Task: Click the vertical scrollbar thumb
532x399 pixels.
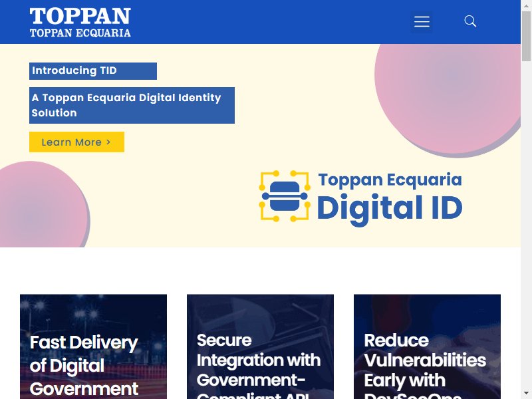Action: 526,36
